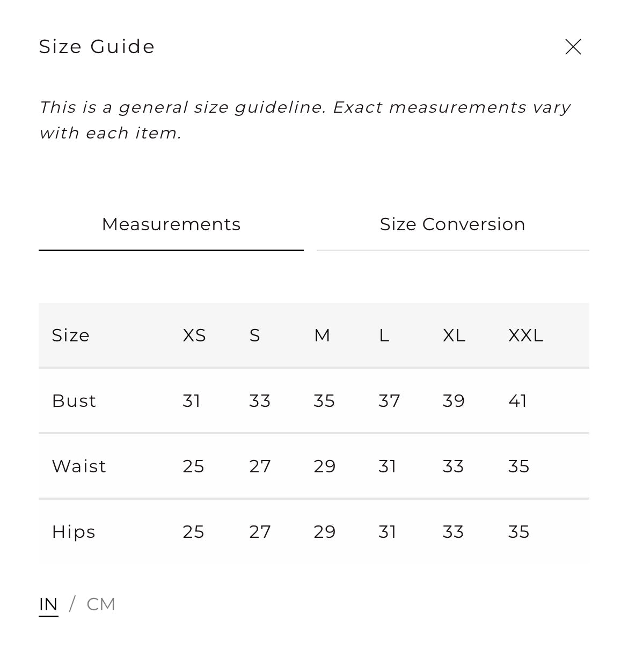Screen dimensions: 628x672
Task: Select the IN unit option
Action: (x=48, y=605)
